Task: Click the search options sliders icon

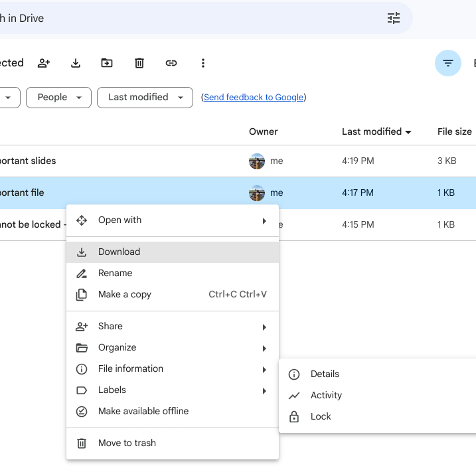Action: tap(394, 18)
